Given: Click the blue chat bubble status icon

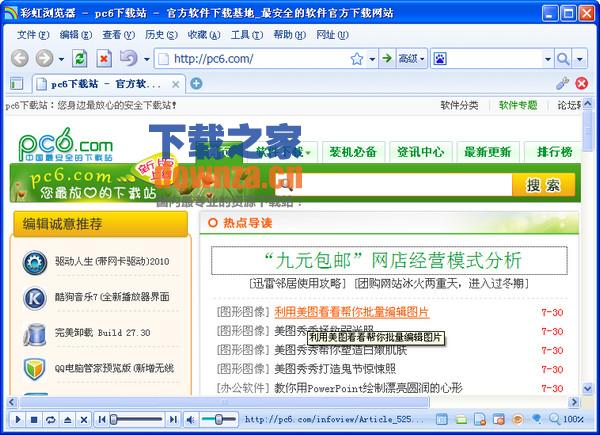Looking at the screenshot, I should point(536,419).
